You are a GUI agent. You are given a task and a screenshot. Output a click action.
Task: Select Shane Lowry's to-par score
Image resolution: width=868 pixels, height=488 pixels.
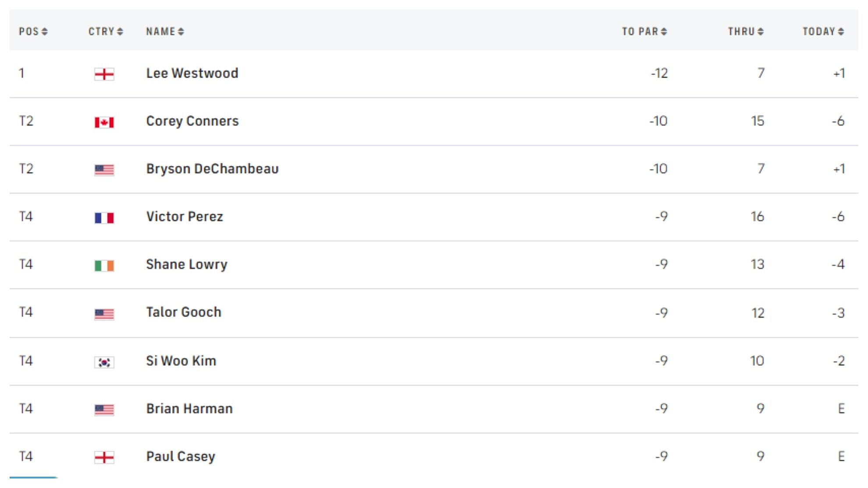pos(661,264)
